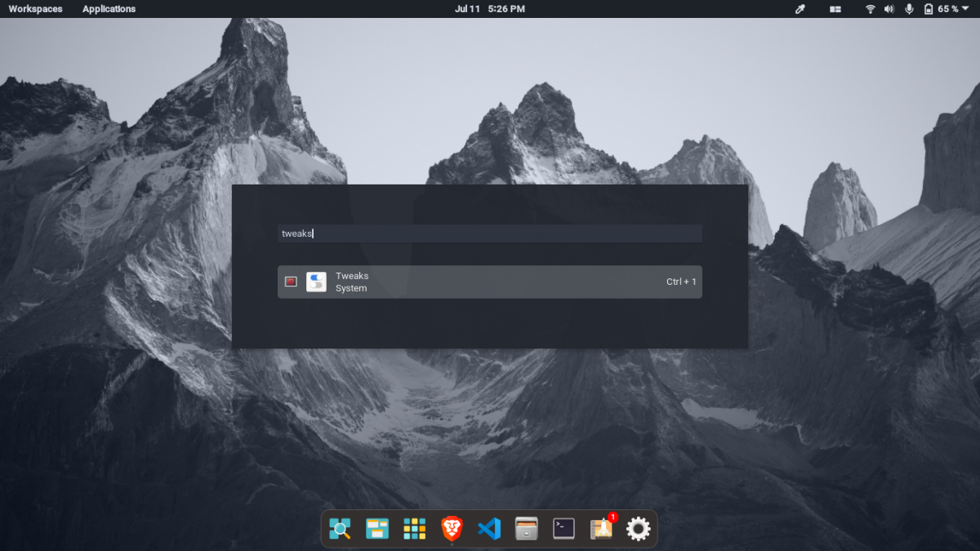
Task: Mute the speaker from the panel
Action: tap(889, 8)
